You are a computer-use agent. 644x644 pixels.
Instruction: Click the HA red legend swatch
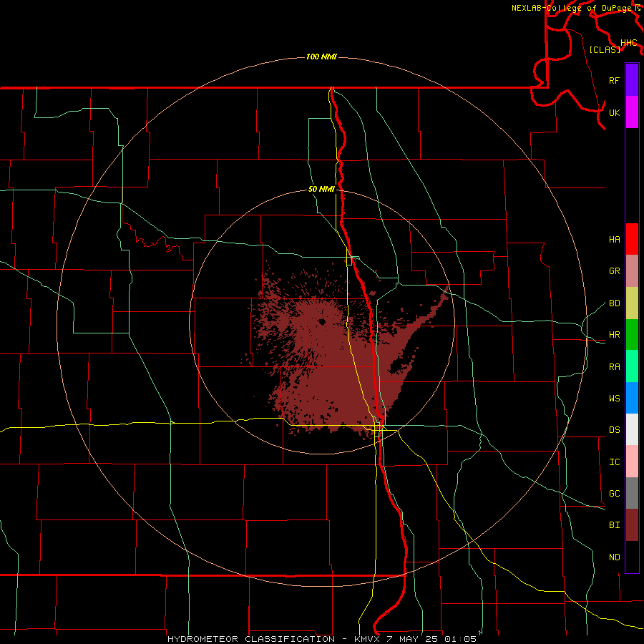[x=632, y=239]
